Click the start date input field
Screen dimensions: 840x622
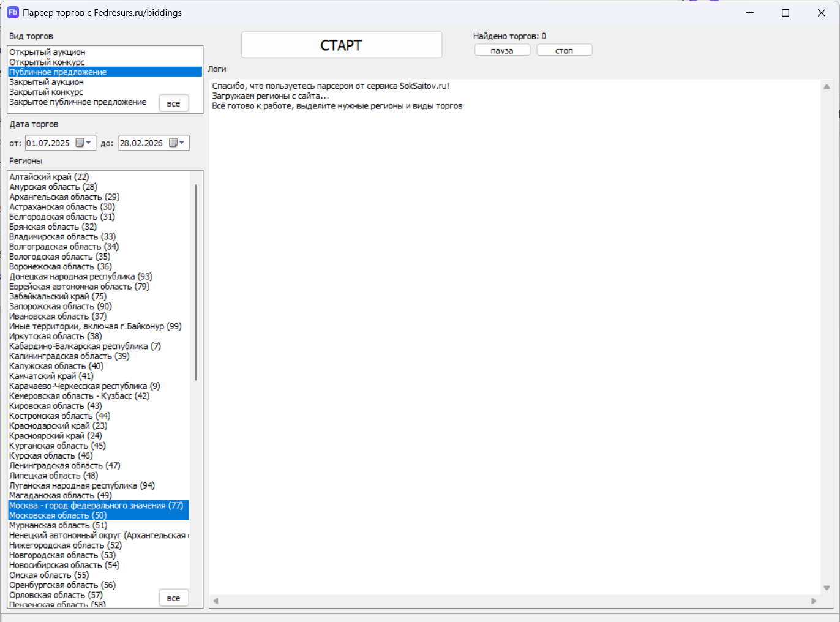[49, 143]
